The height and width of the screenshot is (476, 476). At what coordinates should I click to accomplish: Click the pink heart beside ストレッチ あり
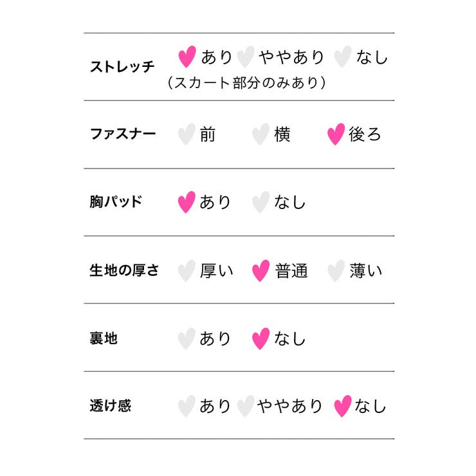[x=187, y=57]
